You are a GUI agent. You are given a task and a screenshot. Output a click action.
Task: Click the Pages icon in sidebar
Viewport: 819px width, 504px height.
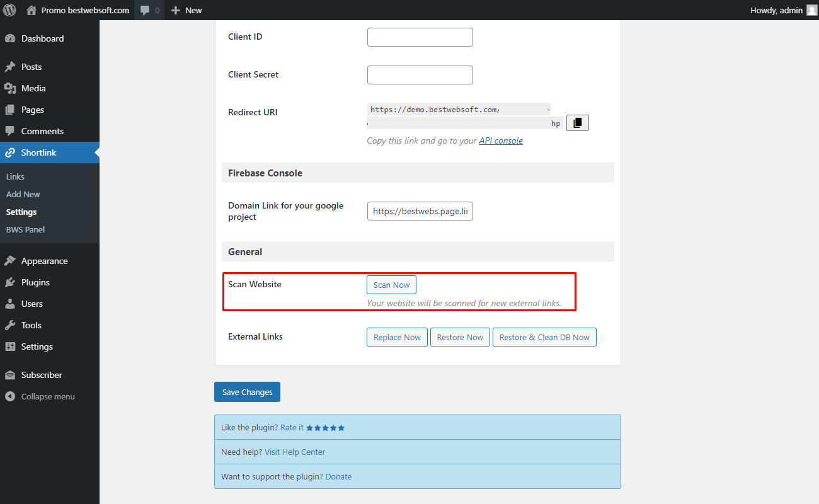(10, 110)
